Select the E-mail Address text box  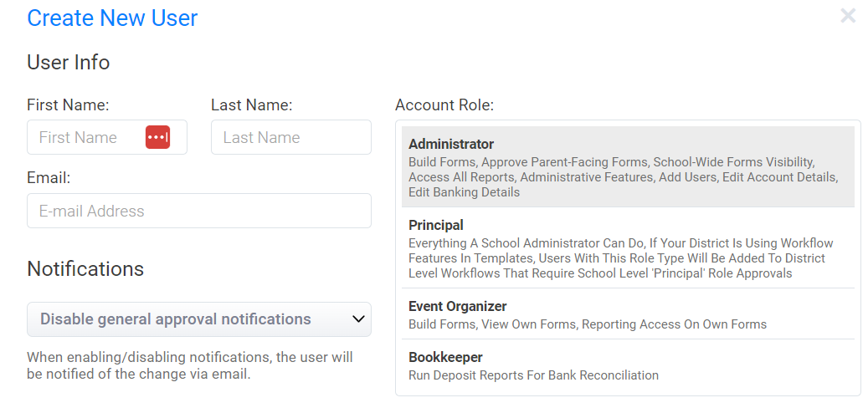198,211
